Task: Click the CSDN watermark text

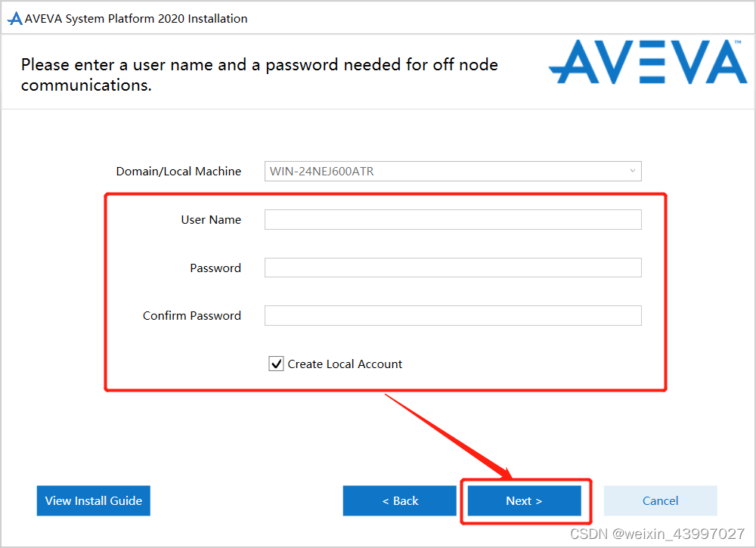Action: coord(658,534)
